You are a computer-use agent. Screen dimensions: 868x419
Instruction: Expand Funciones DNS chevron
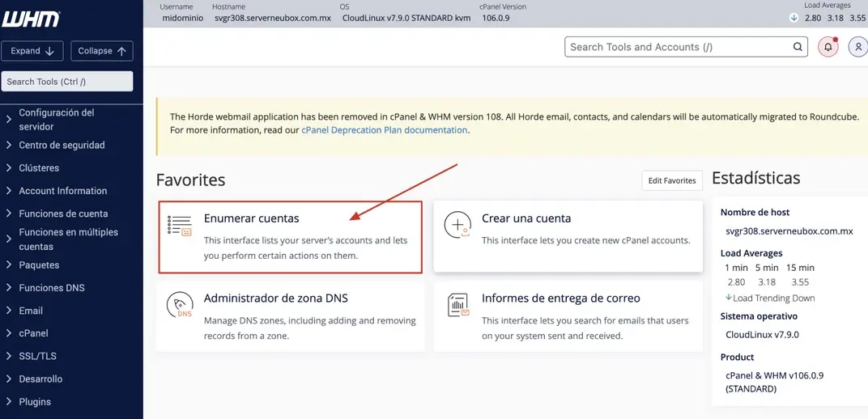[x=8, y=287]
